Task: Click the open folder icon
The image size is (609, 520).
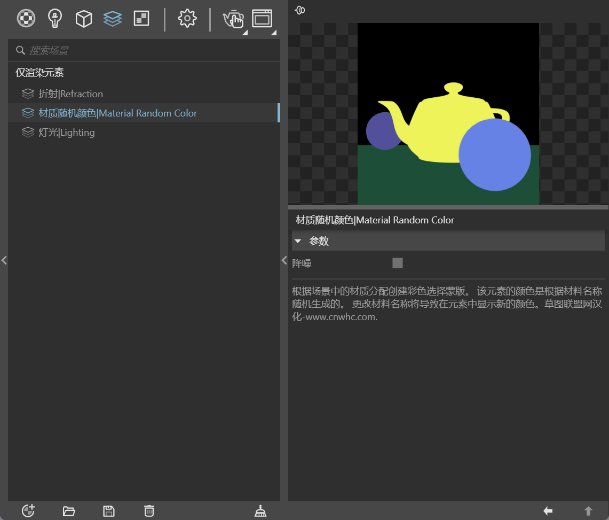Action: [x=69, y=511]
